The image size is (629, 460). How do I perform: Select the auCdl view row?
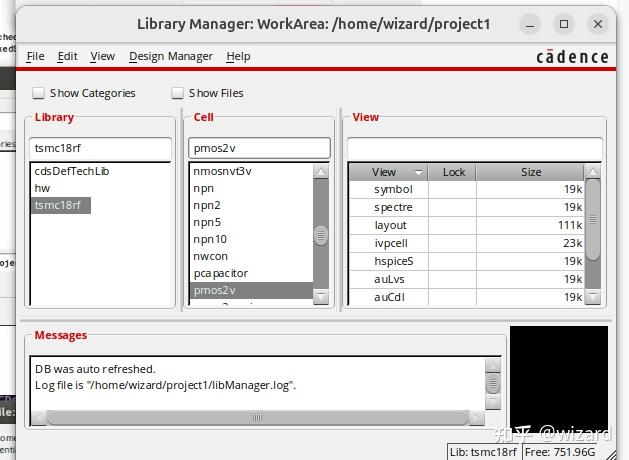click(x=467, y=297)
